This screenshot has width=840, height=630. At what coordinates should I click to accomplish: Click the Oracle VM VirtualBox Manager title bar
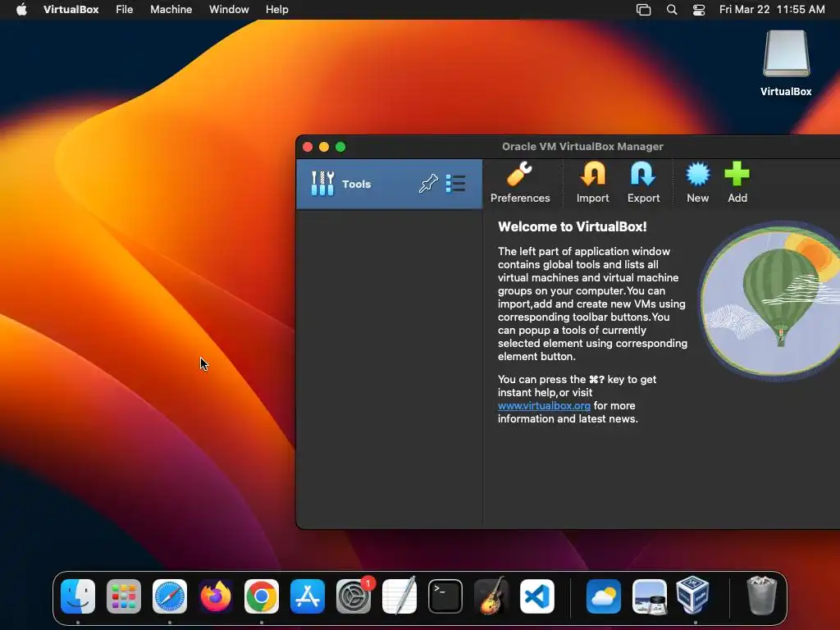tap(582, 146)
